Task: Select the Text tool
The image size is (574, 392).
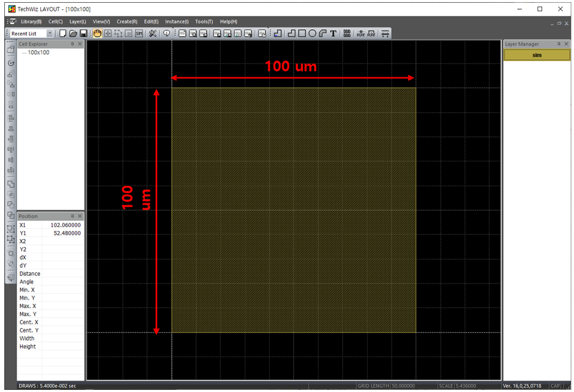Action: click(x=333, y=34)
